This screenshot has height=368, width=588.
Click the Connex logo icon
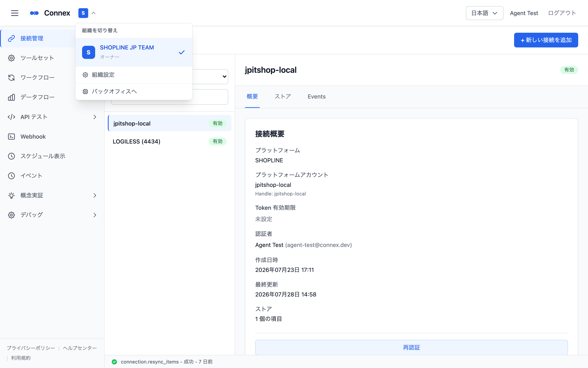coord(34,13)
